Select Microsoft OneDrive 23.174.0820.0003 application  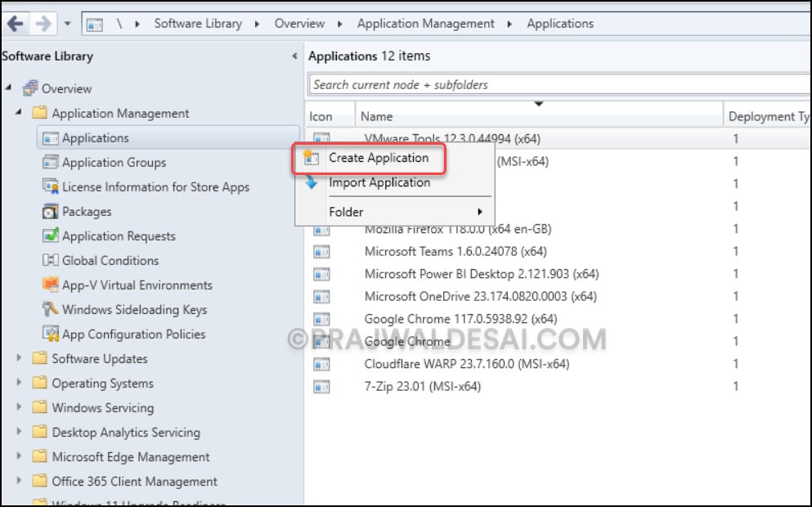pyautogui.click(x=481, y=296)
